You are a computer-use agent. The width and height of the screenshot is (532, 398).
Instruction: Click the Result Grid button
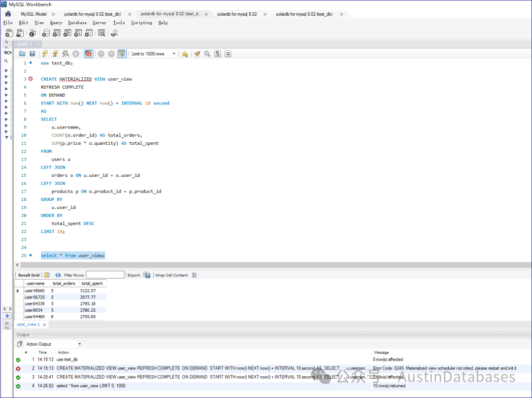pos(29,275)
